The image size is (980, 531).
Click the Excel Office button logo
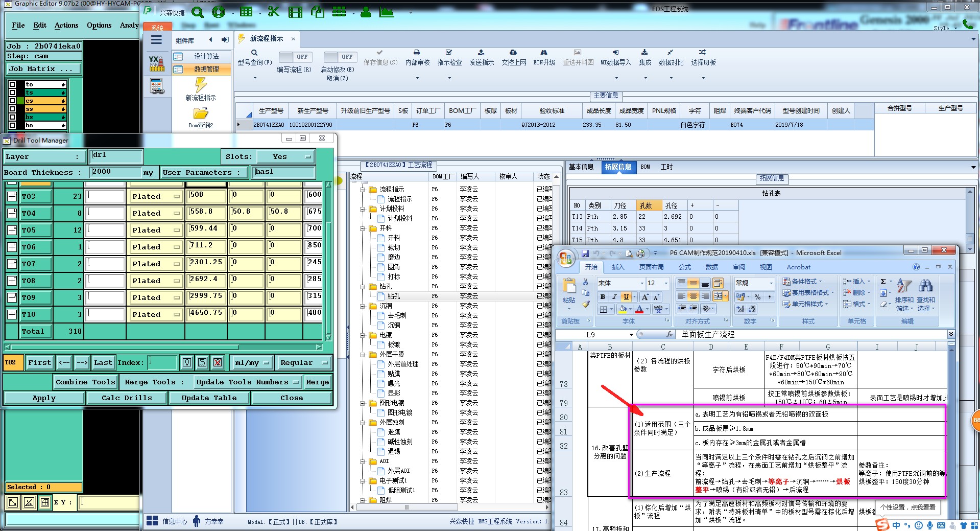pyautogui.click(x=566, y=259)
